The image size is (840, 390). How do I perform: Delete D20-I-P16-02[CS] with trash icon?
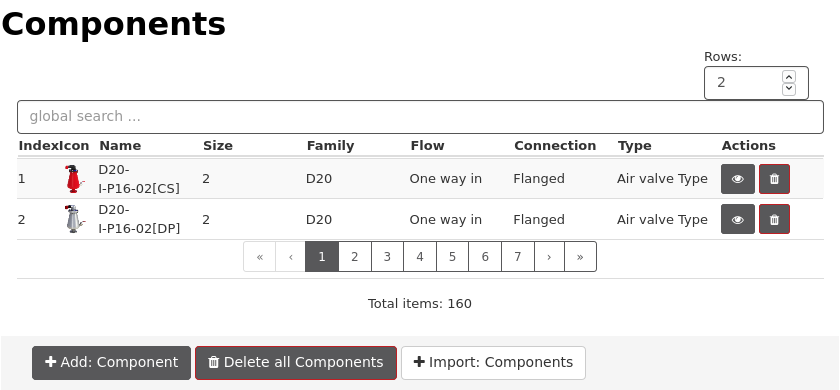(774, 179)
